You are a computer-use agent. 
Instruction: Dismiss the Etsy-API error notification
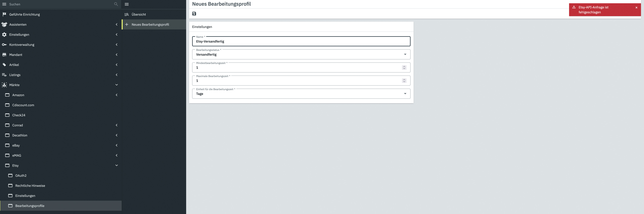click(x=636, y=8)
